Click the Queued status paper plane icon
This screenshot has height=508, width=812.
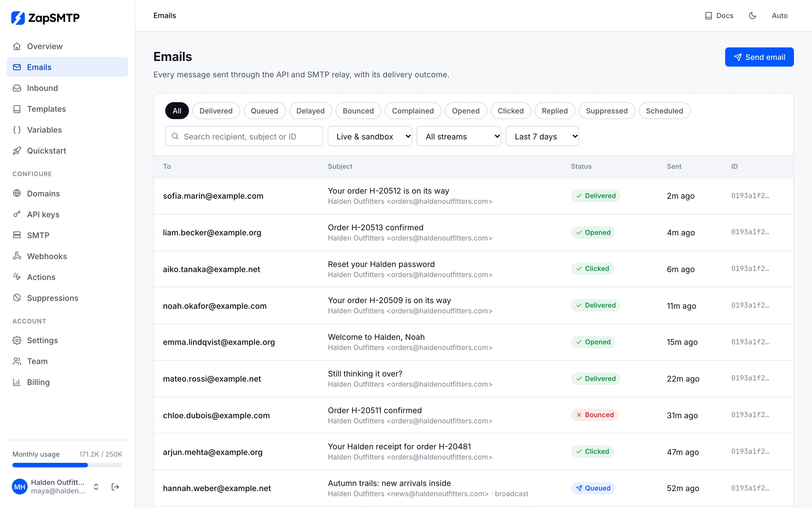click(579, 488)
